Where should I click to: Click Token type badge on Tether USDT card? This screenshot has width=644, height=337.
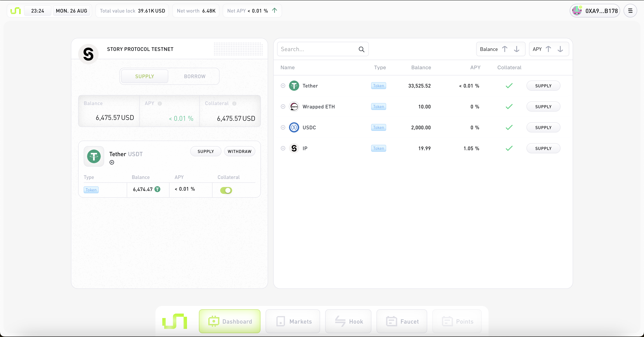[91, 190]
